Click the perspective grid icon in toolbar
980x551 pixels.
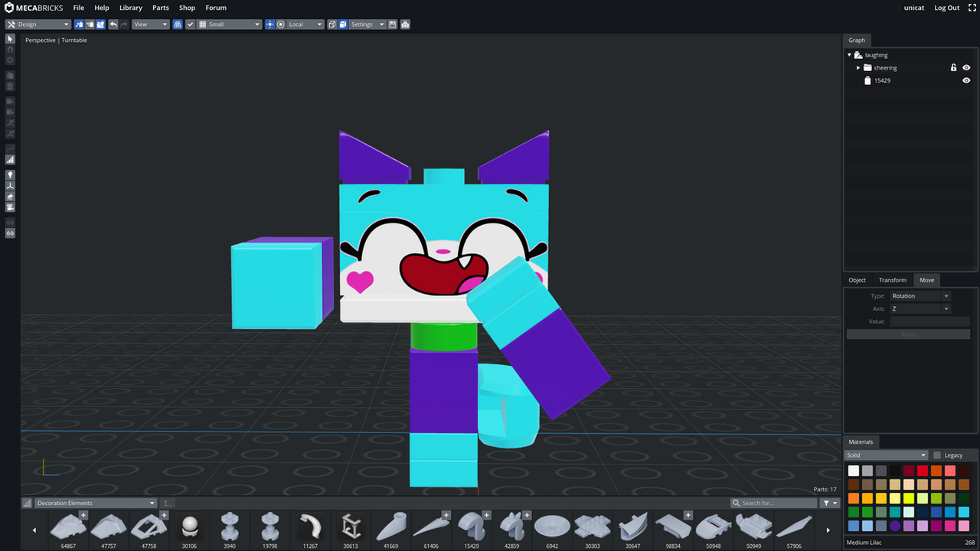click(178, 24)
